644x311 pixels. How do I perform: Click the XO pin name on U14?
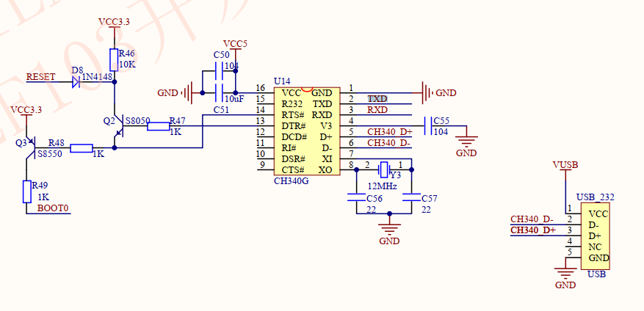pos(325,170)
